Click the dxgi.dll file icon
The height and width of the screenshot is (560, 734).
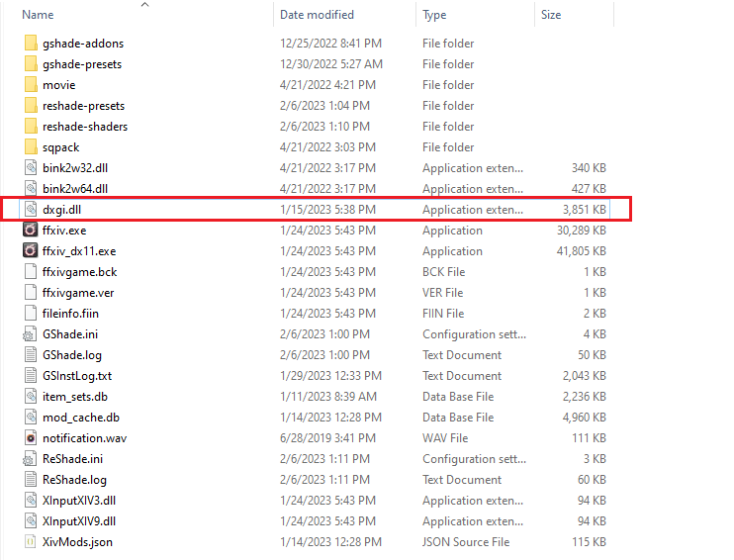31,210
